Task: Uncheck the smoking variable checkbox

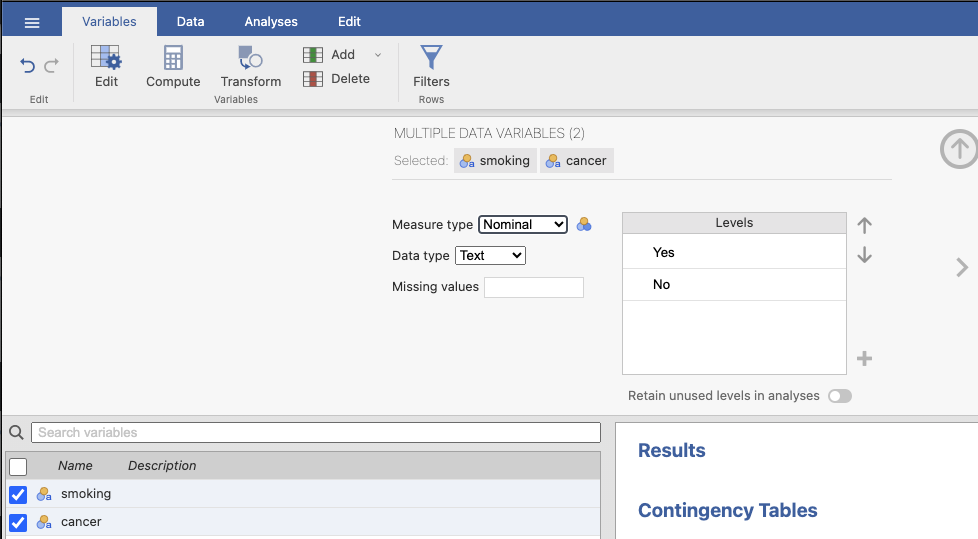Action: [x=18, y=494]
